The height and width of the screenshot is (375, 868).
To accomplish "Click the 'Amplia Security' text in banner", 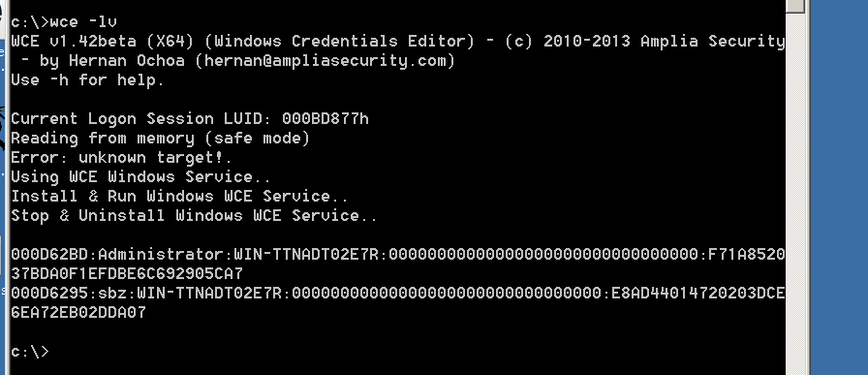I will tap(712, 42).
